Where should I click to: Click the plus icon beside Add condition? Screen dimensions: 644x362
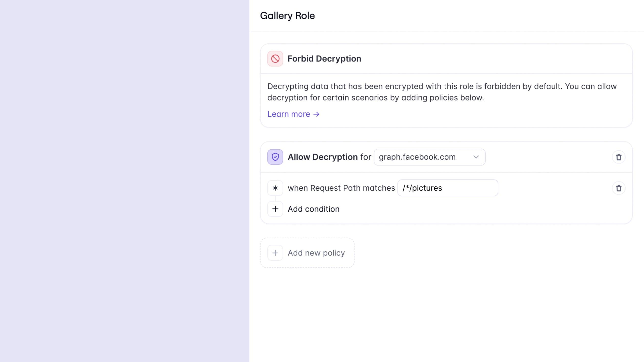[275, 209]
